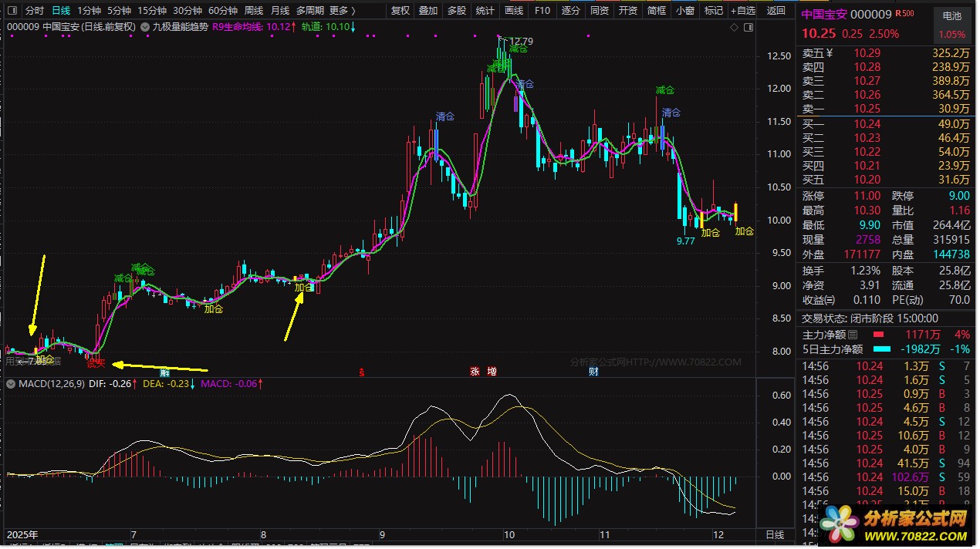This screenshot has height=549, width=980.
Task: Toggle the 小窗 mini window mode
Action: click(x=684, y=11)
